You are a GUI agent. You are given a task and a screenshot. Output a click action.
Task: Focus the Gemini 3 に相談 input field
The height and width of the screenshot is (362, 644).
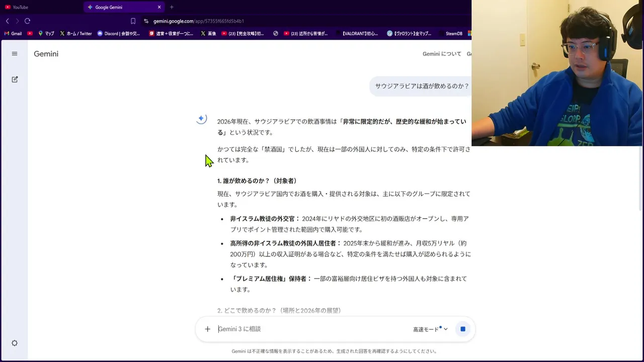[x=312, y=329]
